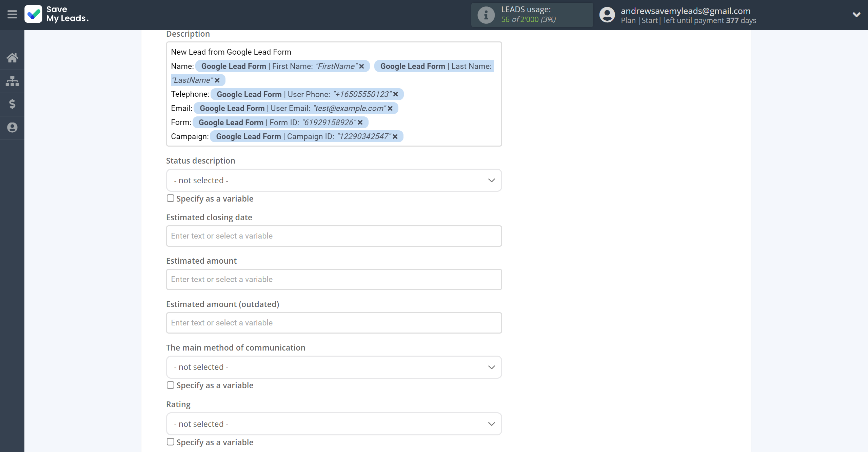Click the user avatar in header
The width and height of the screenshot is (868, 452).
pos(607,15)
